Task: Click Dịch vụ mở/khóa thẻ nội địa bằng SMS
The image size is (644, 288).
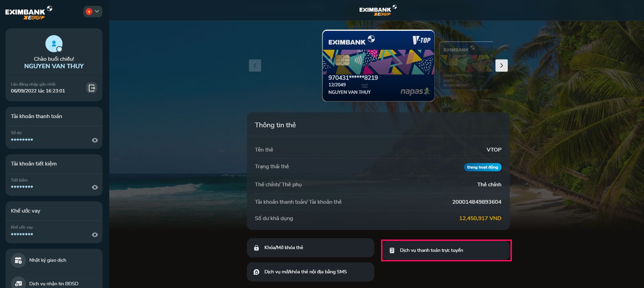Action: pyautogui.click(x=310, y=272)
